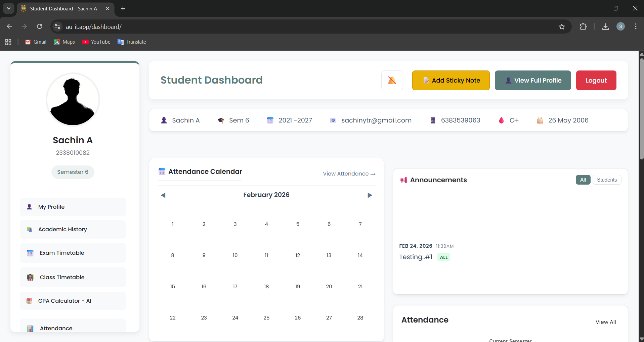Open the tab search dropdown arrow
The width and height of the screenshot is (644, 342).
click(8, 8)
